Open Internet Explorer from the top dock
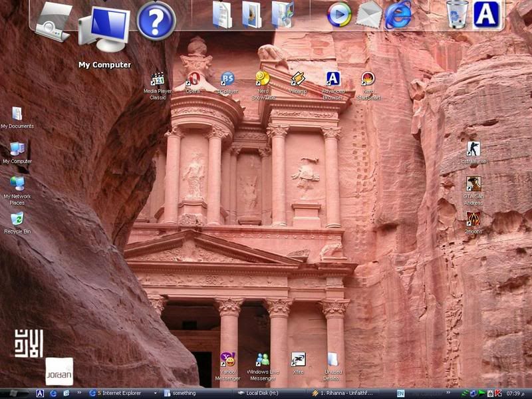The height and width of the screenshot is (399, 532). coord(398,15)
